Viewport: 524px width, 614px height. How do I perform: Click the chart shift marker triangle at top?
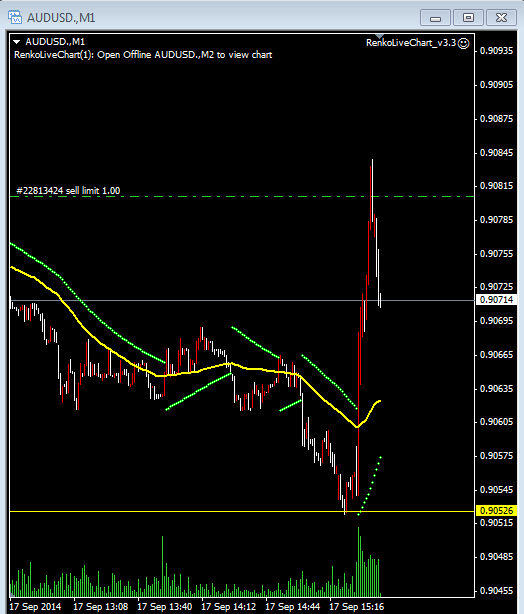tap(379, 36)
